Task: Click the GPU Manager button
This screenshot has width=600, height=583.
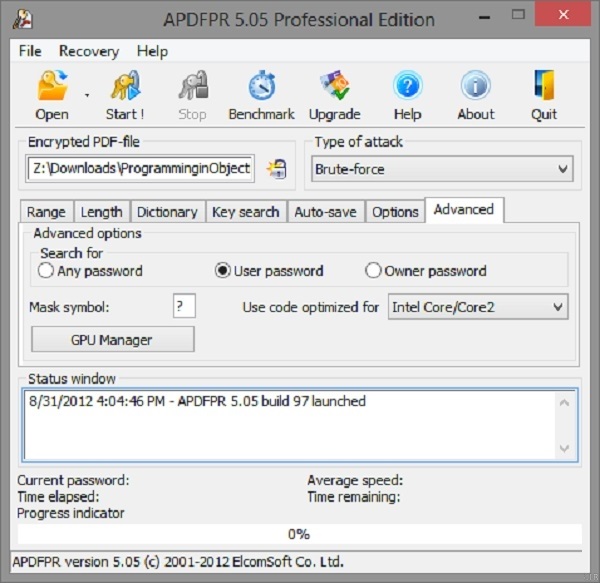Action: coord(112,340)
